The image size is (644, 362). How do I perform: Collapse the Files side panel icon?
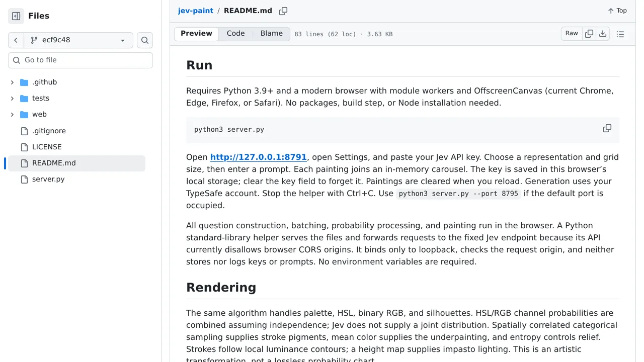(16, 16)
